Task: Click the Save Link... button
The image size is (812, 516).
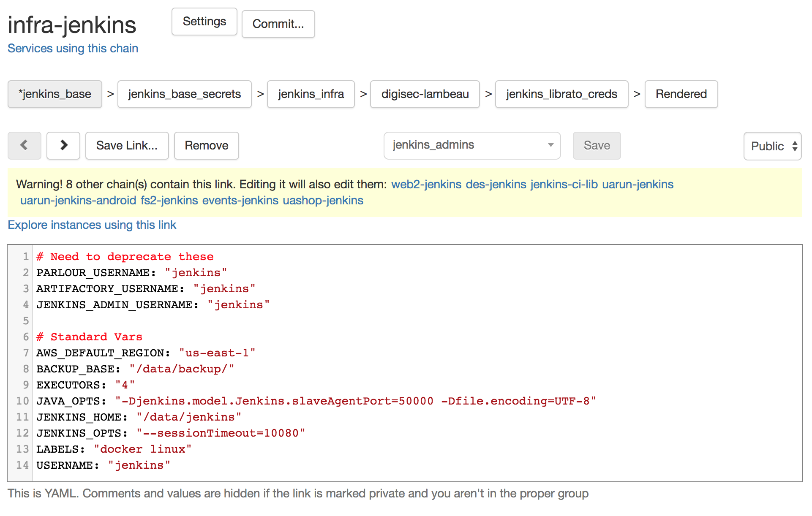Action: pos(127,146)
